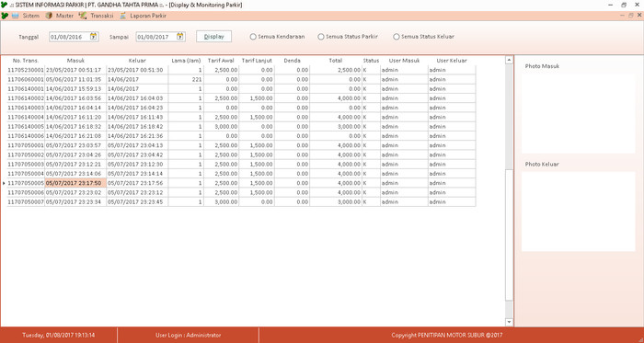Click the User Login : Administrator status entry
Image resolution: width=644 pixels, height=343 pixels.
(188, 336)
